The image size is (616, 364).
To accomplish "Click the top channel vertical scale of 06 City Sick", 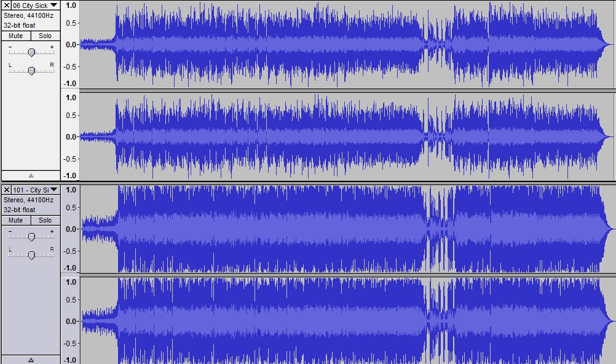I will click(x=70, y=44).
